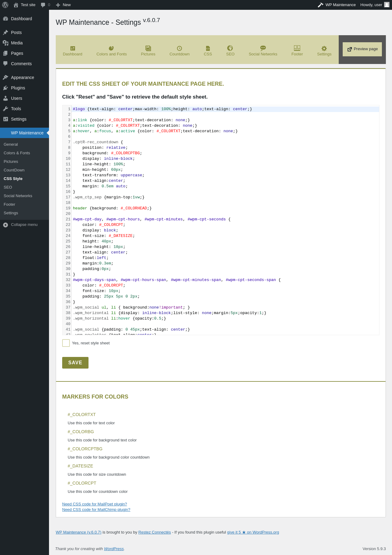Click the CSS file icon

pyautogui.click(x=208, y=48)
